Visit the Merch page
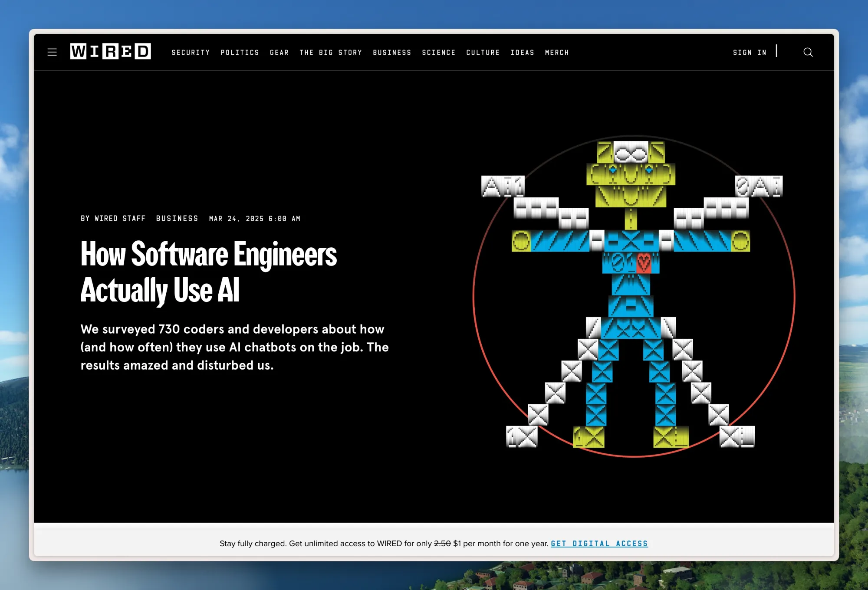The image size is (868, 590). click(x=557, y=52)
